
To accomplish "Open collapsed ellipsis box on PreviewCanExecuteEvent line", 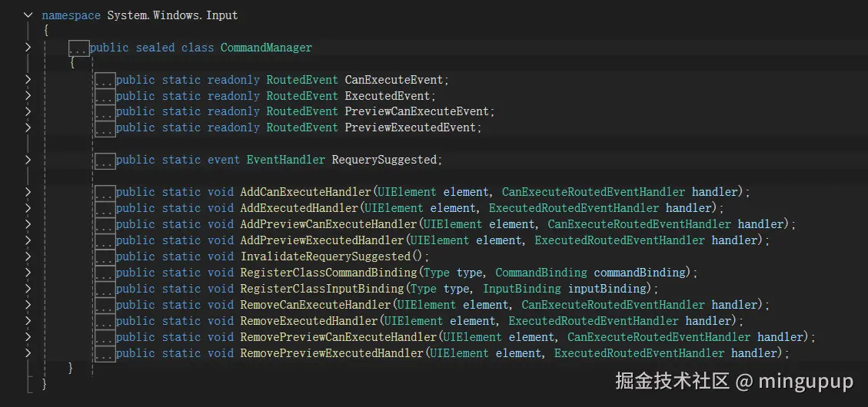I will pos(105,112).
